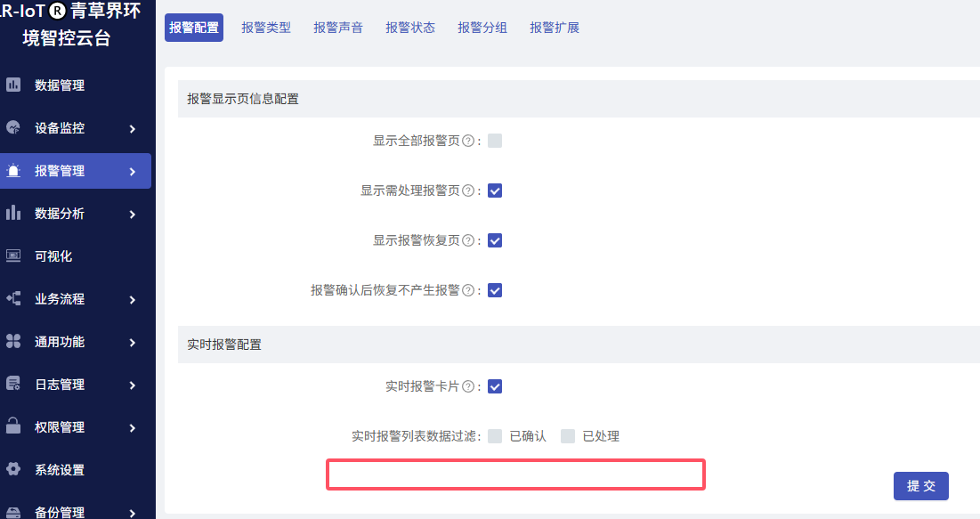Click the 数据分析 bar chart icon

point(13,213)
